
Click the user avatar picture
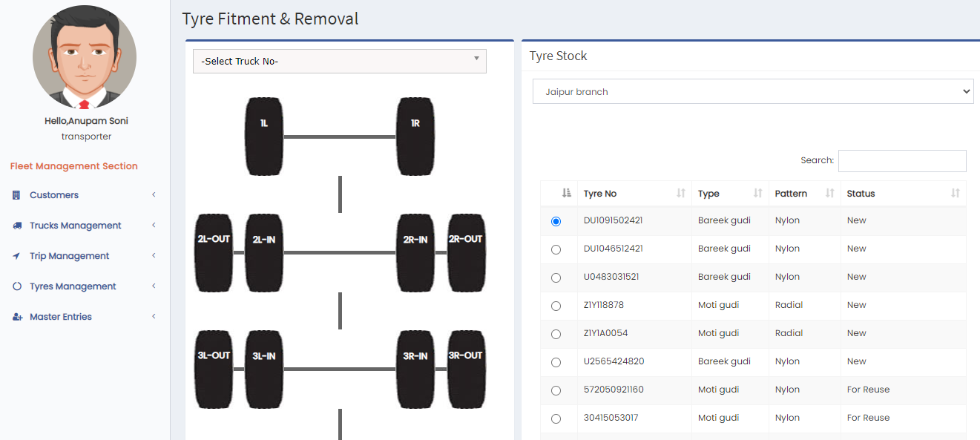85,57
